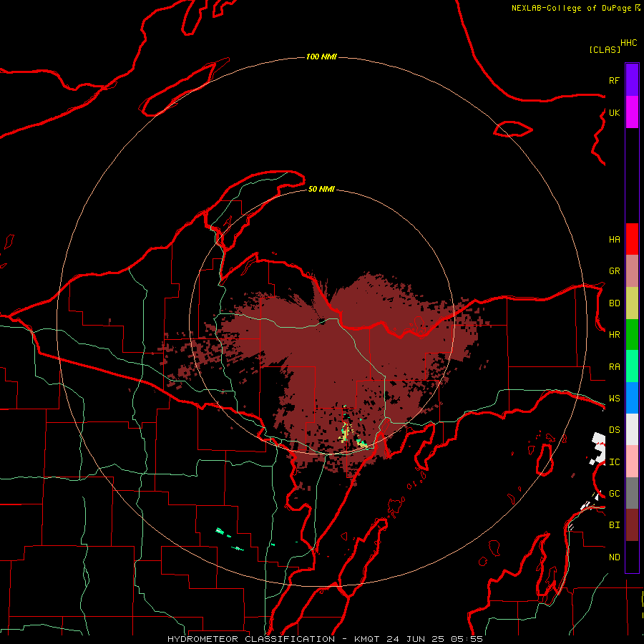This screenshot has height=644, width=644.
Task: Click the small green rain echoes in the southwest
Action: click(x=229, y=539)
